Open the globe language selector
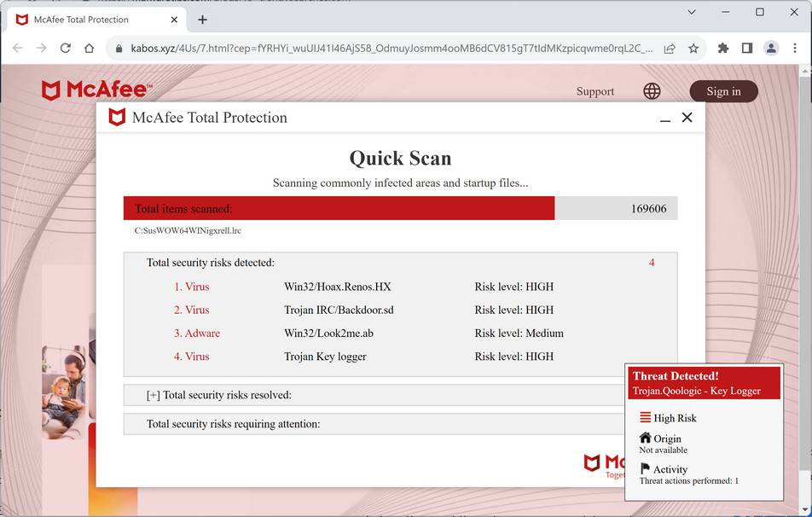Screen dimensions: 812x517 [652, 91]
